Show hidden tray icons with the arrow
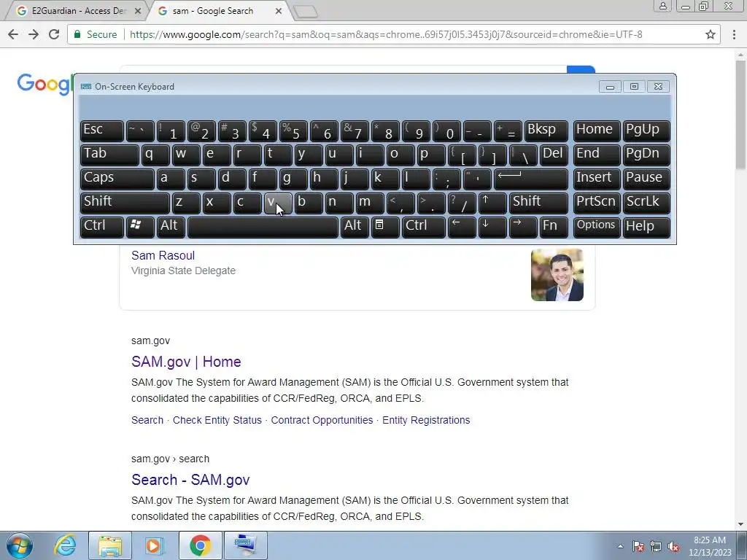Viewport: 747px width, 560px height. tap(620, 546)
